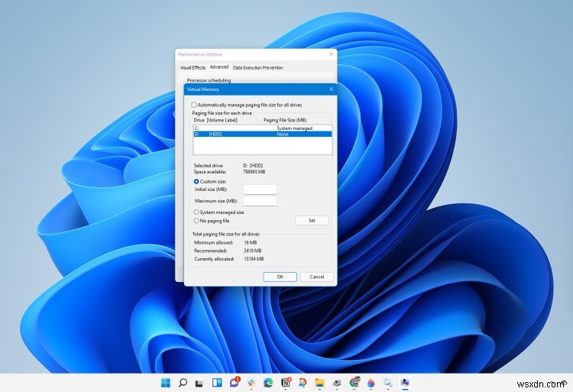Click the Drive [Volume Label] header
The width and height of the screenshot is (573, 392).
[215, 120]
